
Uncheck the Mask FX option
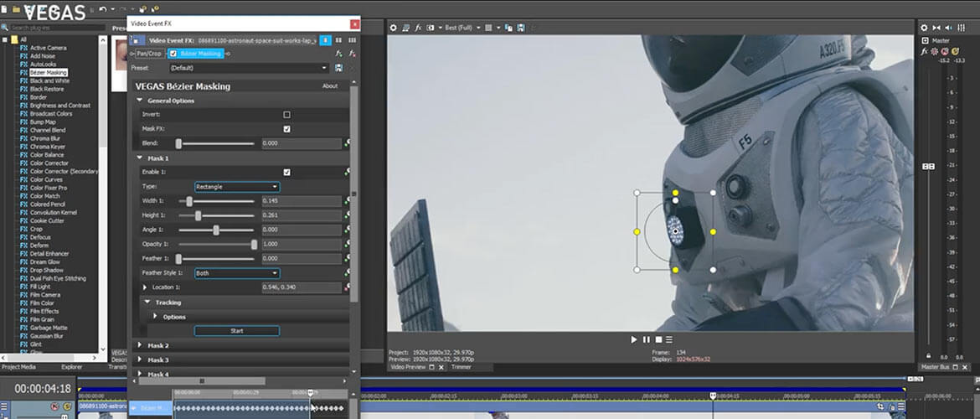click(286, 129)
